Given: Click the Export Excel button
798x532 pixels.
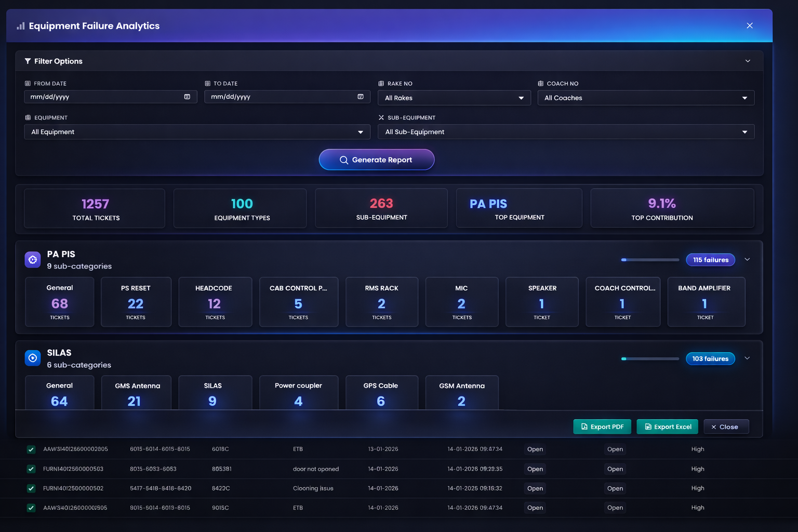Looking at the screenshot, I should 667,427.
